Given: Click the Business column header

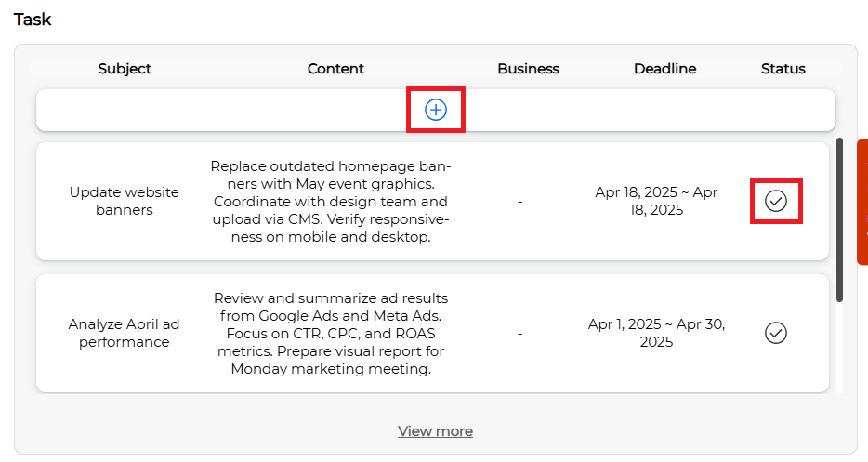Looking at the screenshot, I should point(528,69).
